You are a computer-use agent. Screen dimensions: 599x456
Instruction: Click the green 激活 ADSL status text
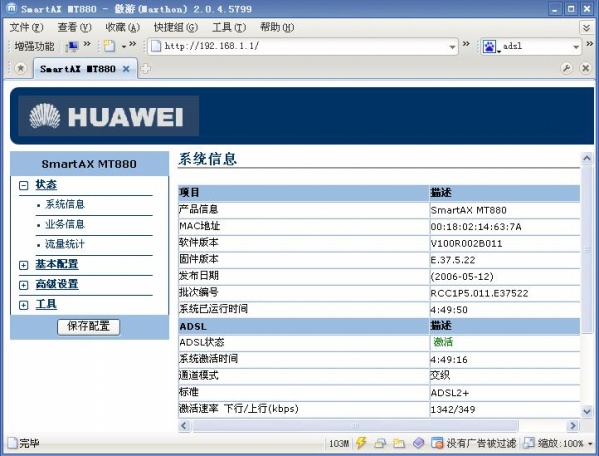443,342
